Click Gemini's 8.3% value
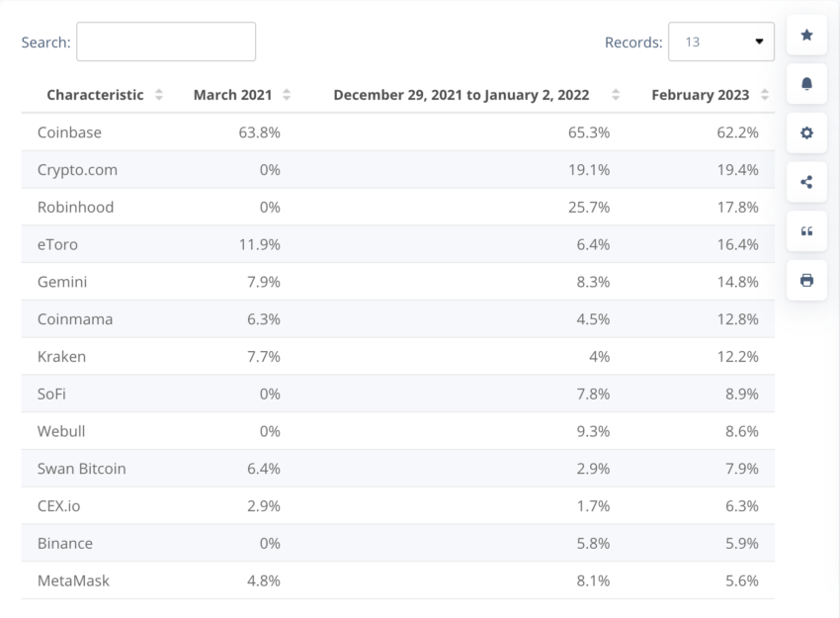The width and height of the screenshot is (840, 618). point(593,282)
